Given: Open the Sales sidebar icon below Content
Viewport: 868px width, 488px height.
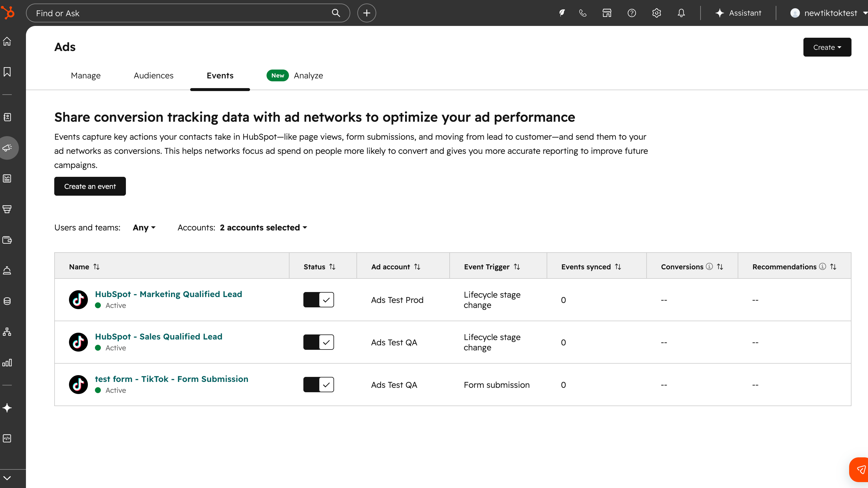Looking at the screenshot, I should pyautogui.click(x=7, y=209).
